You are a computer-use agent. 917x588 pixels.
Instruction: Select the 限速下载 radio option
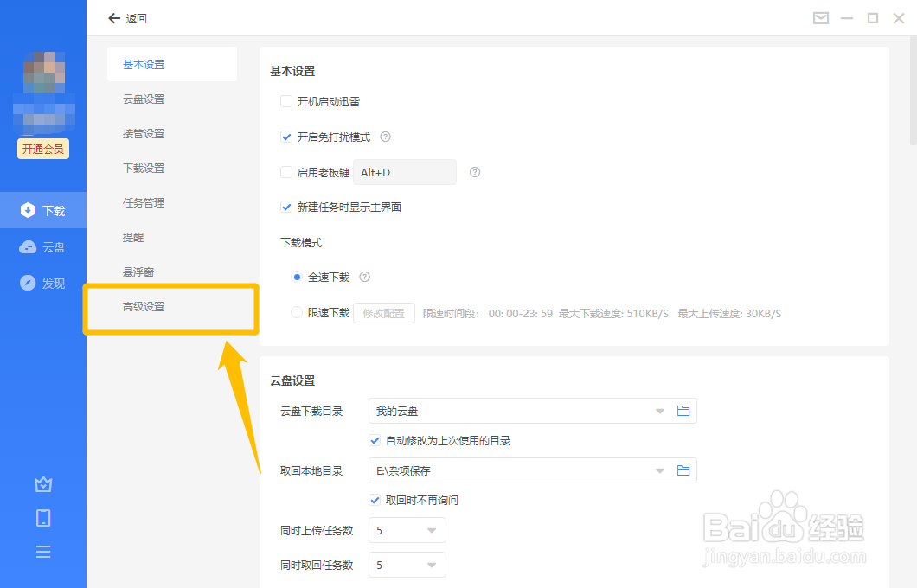coord(296,312)
